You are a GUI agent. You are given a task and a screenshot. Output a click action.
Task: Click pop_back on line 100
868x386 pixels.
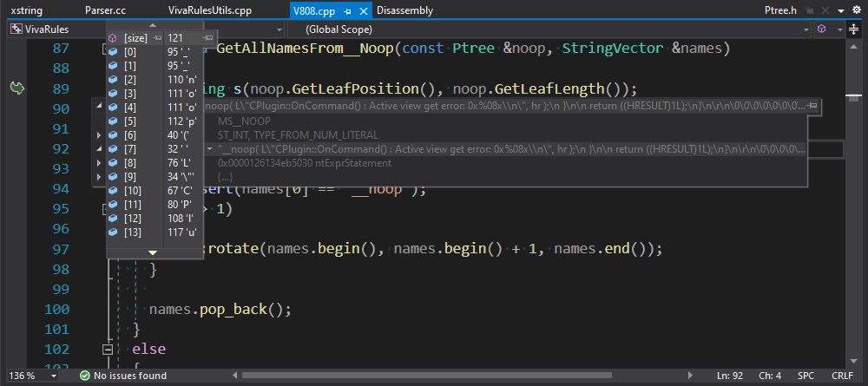[233, 309]
